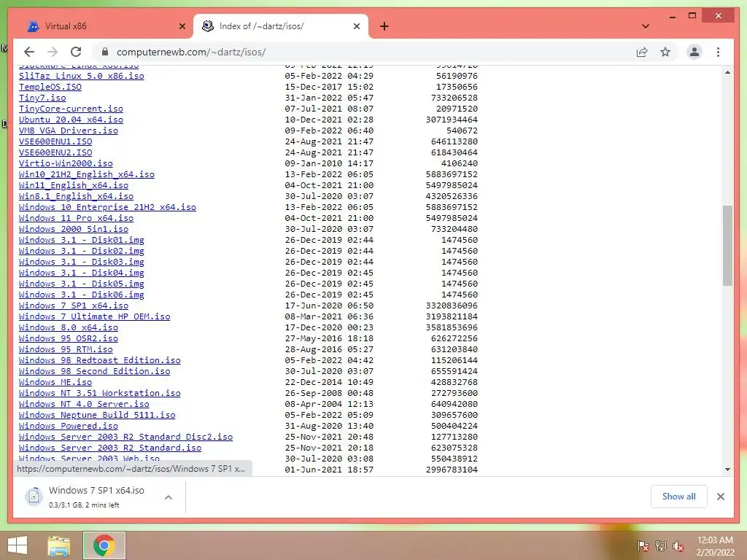The image size is (747, 560).
Task: Open Windows_NT_3.51_Workstation.iso link
Action: click(x=99, y=393)
